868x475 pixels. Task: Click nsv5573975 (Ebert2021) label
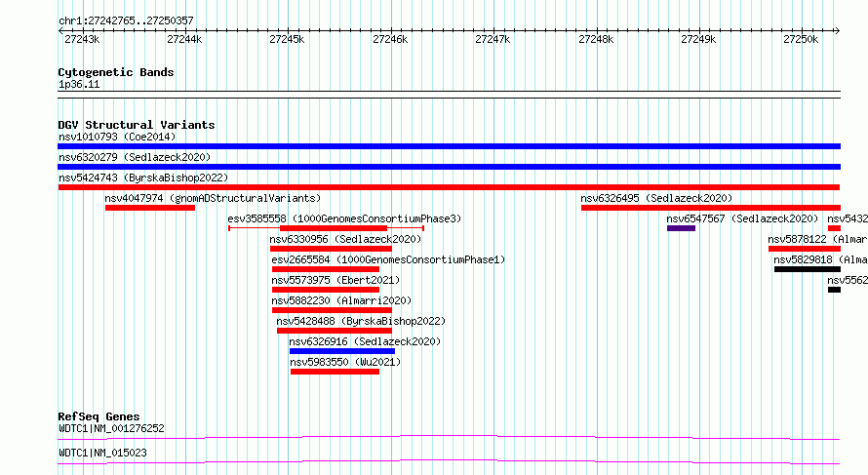coord(335,280)
